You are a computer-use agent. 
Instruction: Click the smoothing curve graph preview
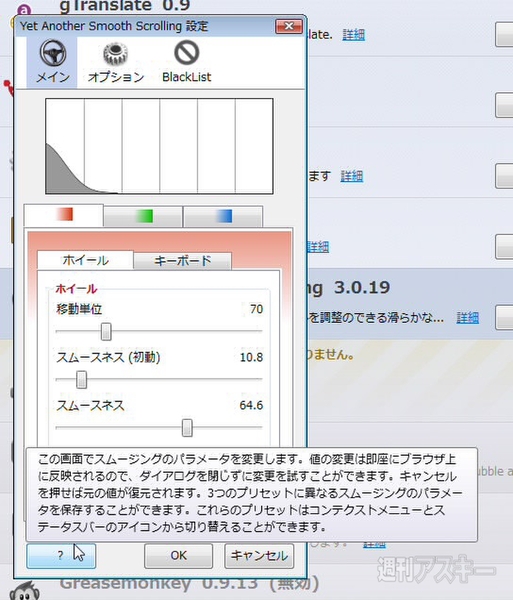[159, 146]
